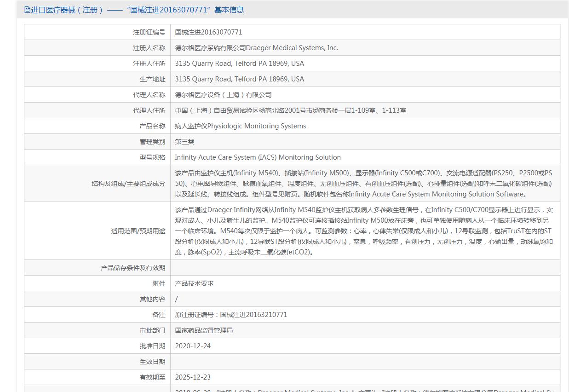Screen dimensions: 569x392
Task: Click the expiry date 2025-12-23
Action: tap(193, 377)
